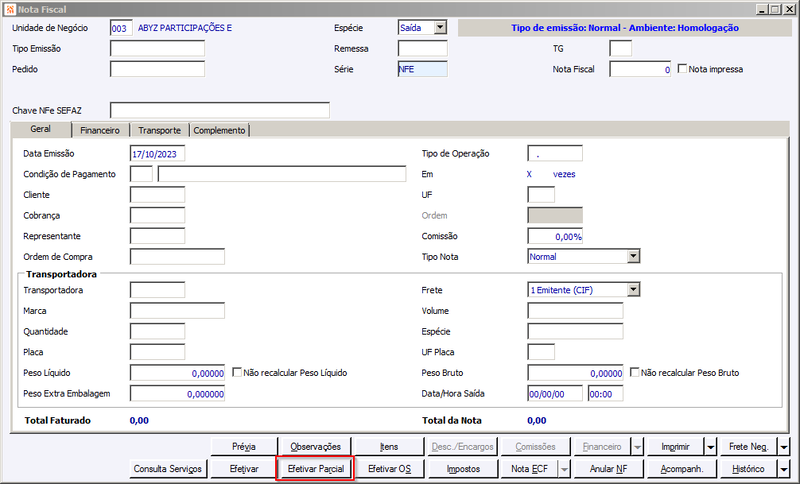Image resolution: width=800 pixels, height=484 pixels.
Task: Open the Observações button
Action: (x=316, y=447)
